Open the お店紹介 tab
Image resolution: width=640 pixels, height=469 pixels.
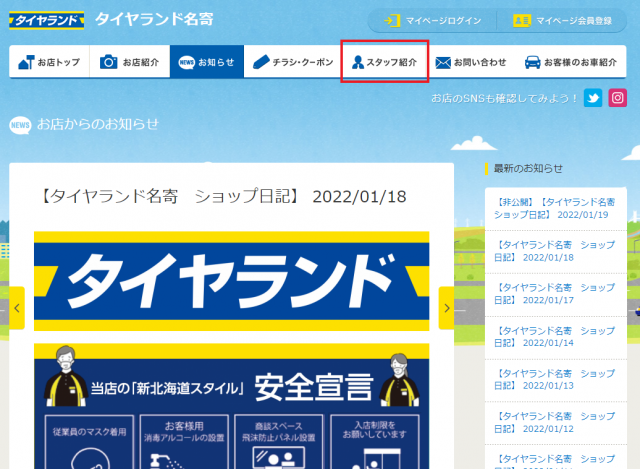(x=129, y=62)
